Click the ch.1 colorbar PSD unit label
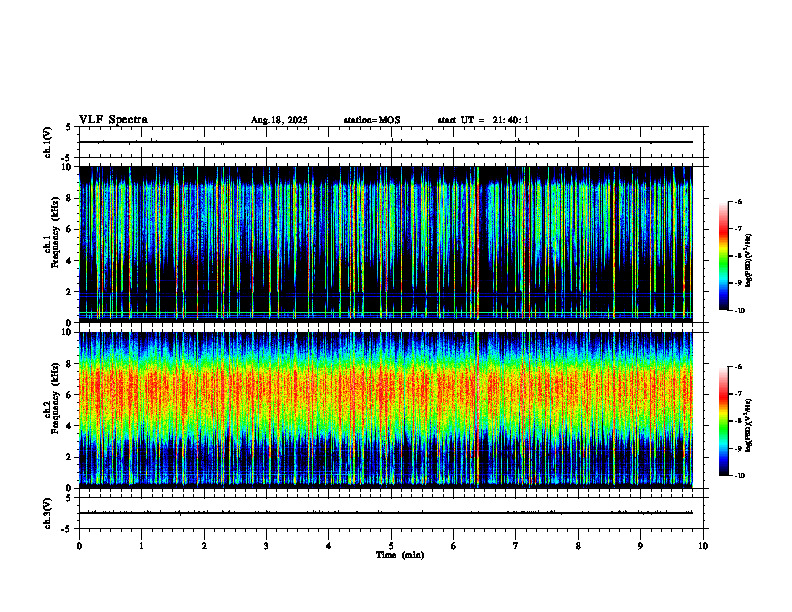The width and height of the screenshot is (792, 612). coord(749,261)
